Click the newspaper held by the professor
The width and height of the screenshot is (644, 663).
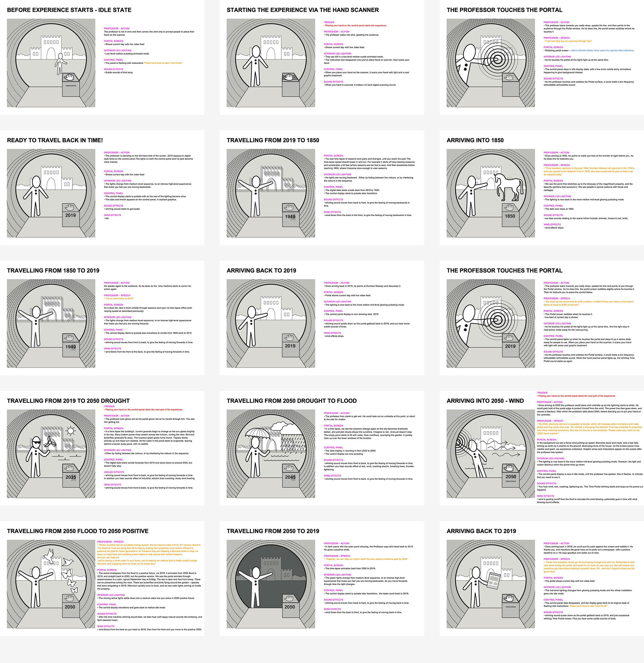[x=494, y=580]
